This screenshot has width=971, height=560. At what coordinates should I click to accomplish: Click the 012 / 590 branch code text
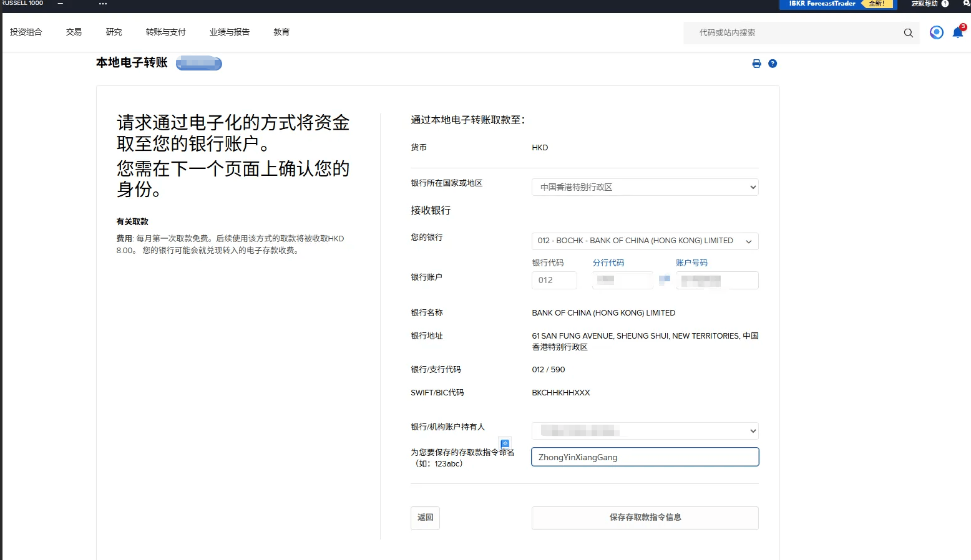tap(548, 370)
